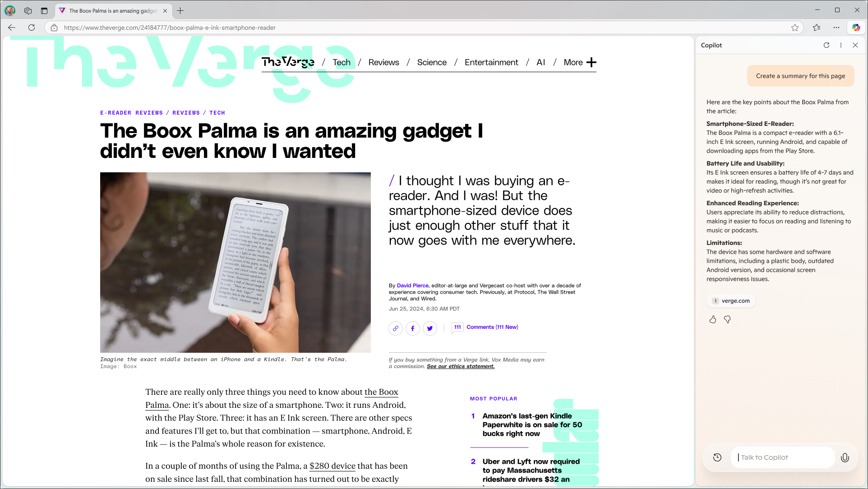
Task: Select the AI navigation menu item
Action: 541,62
